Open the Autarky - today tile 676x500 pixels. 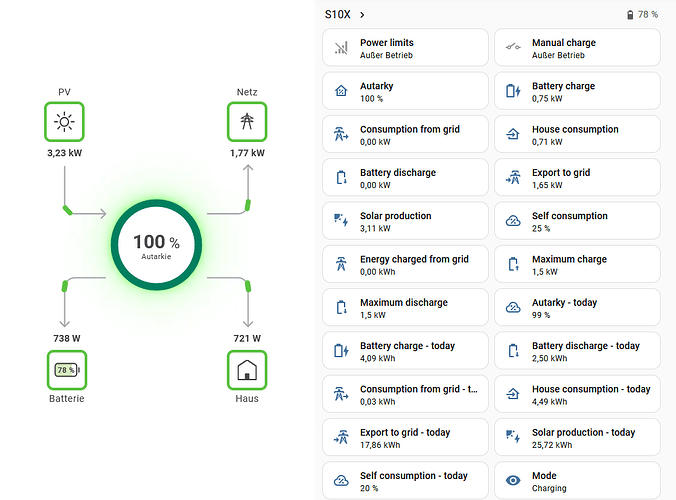[577, 307]
